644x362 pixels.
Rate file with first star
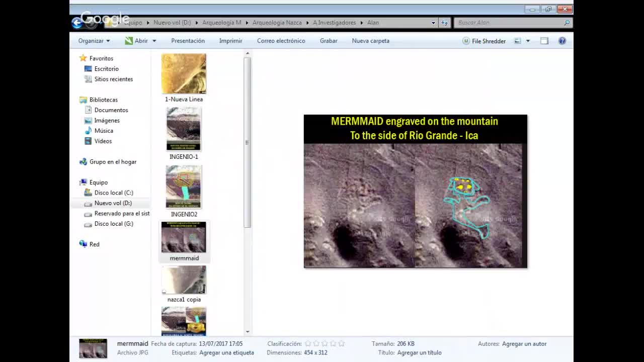[308, 344]
